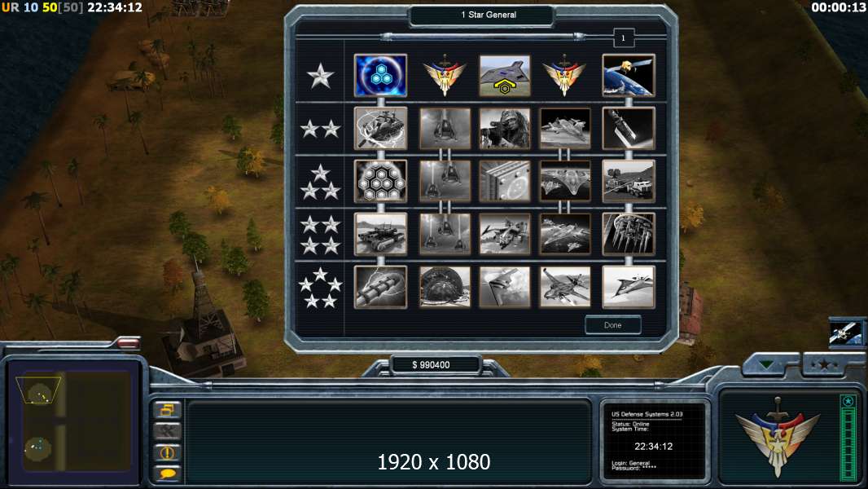The height and width of the screenshot is (489, 868).
Task: Pick the sniper ghillie-suit power icon
Action: [504, 129]
